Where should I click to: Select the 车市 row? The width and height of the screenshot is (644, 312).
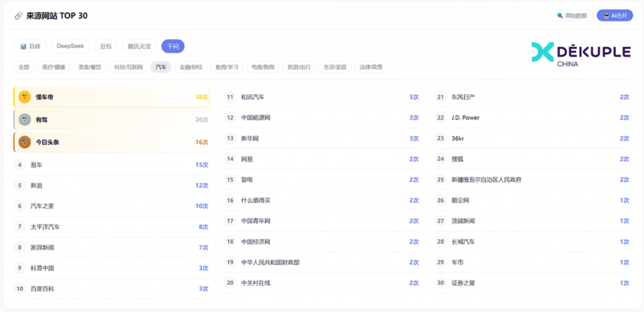[532, 262]
